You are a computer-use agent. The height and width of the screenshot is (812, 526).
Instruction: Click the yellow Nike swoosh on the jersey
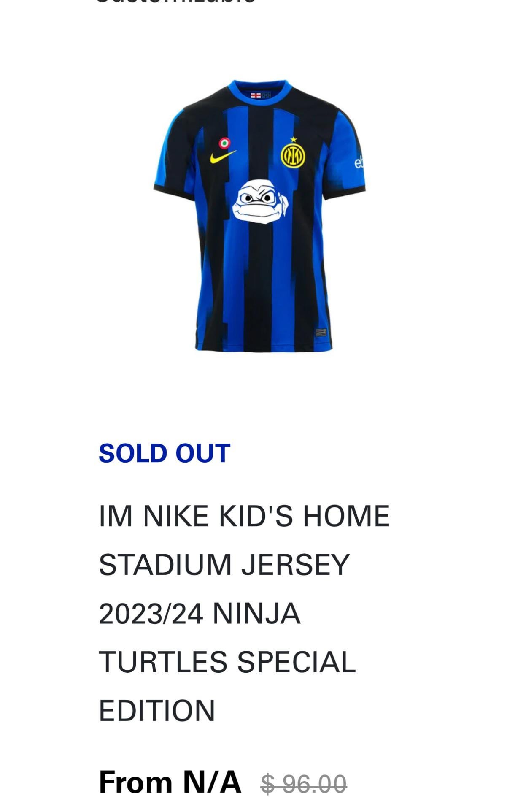pos(223,157)
